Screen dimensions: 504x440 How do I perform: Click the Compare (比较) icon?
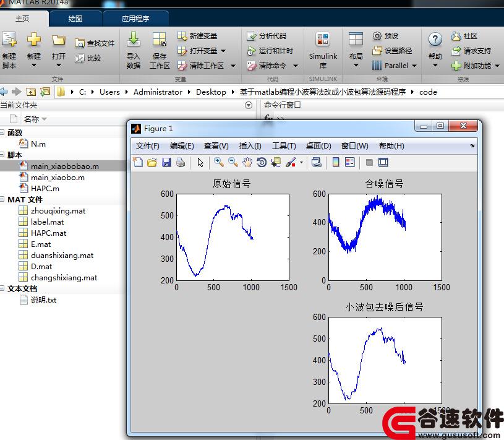coord(79,58)
